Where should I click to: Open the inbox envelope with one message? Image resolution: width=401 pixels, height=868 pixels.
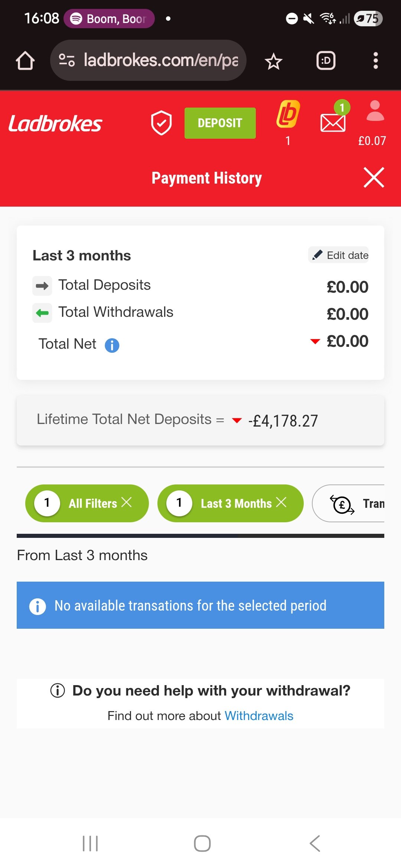(333, 122)
